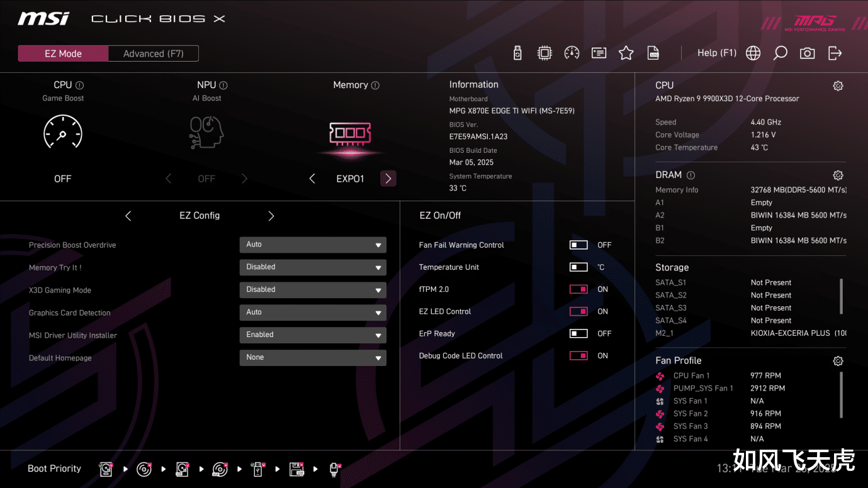Select the USB key boot device icon
The height and width of the screenshot is (488, 868).
(257, 469)
